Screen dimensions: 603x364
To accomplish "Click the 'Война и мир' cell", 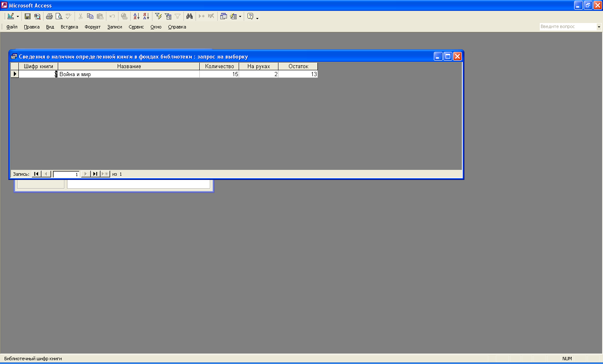I will [x=129, y=74].
